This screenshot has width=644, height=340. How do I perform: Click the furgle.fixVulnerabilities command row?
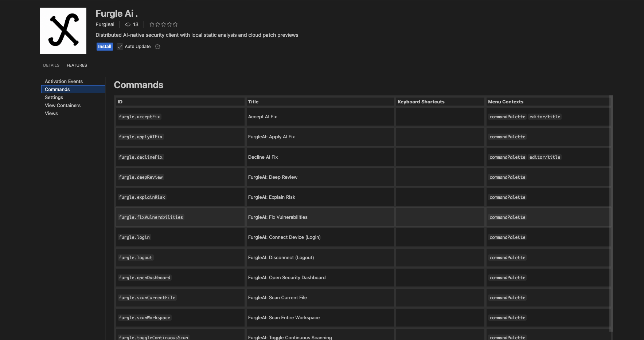coord(363,217)
